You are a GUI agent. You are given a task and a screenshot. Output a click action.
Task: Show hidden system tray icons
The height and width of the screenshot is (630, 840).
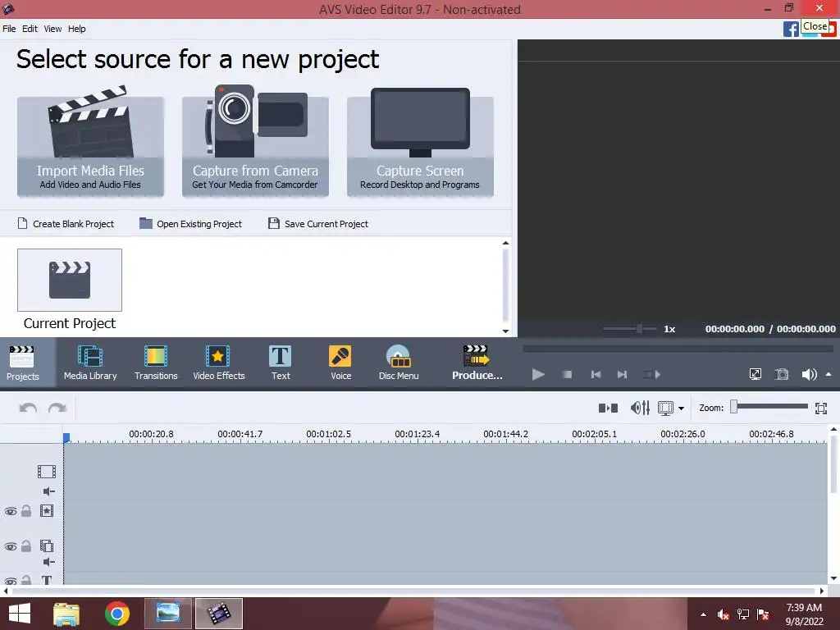coord(703,614)
